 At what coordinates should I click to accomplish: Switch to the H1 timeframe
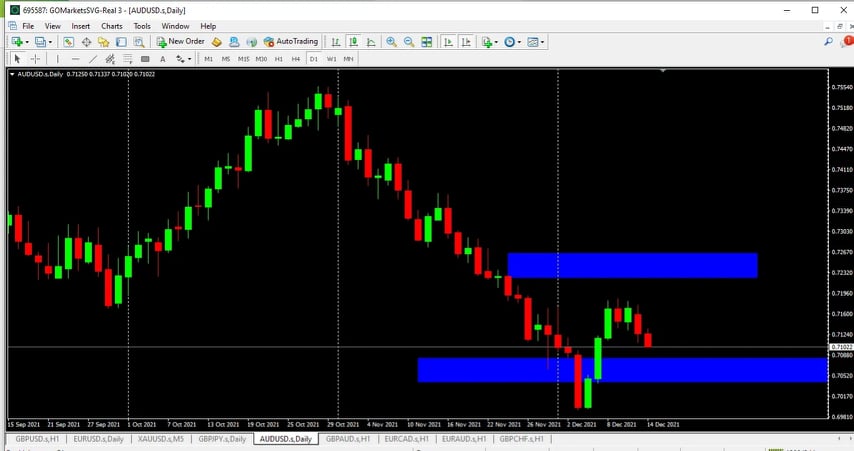278,59
